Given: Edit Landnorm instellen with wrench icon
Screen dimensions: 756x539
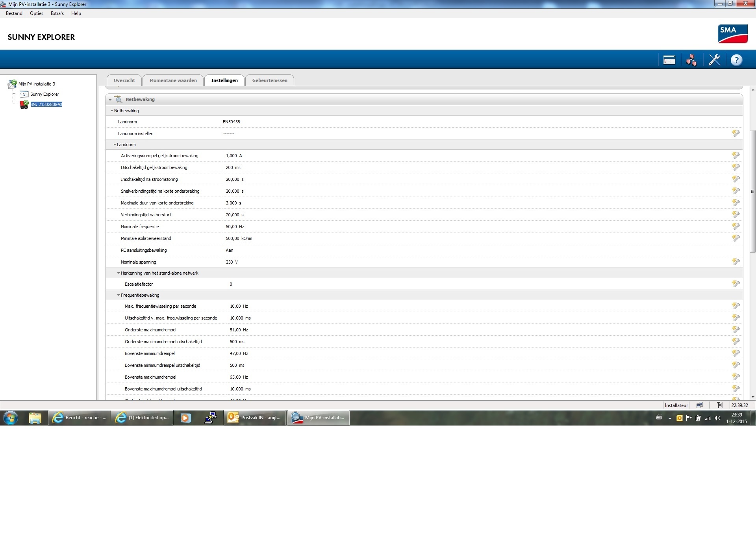Looking at the screenshot, I should coord(736,133).
